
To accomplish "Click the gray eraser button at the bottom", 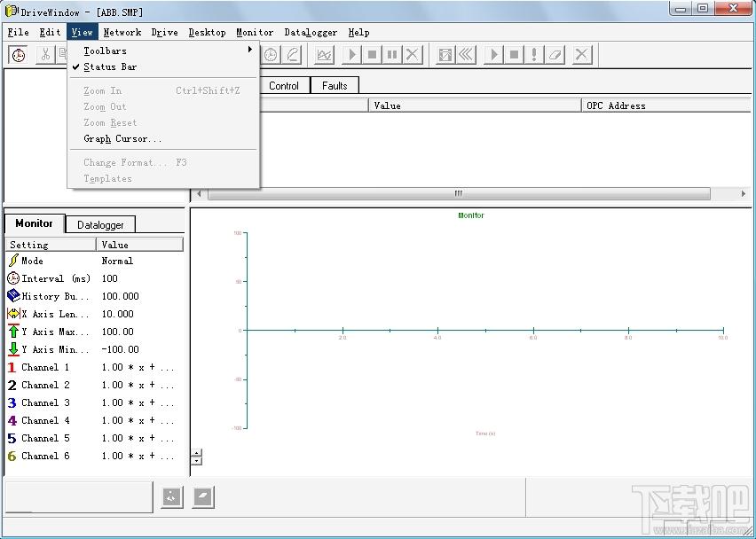I will [x=203, y=497].
